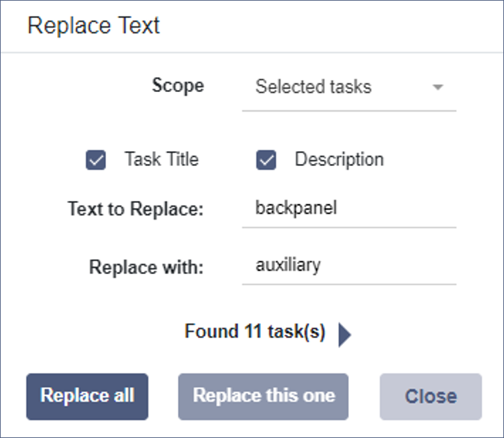Viewport: 504px width, 438px height.
Task: Click the "Replace Text" dialog title
Action: tap(94, 26)
